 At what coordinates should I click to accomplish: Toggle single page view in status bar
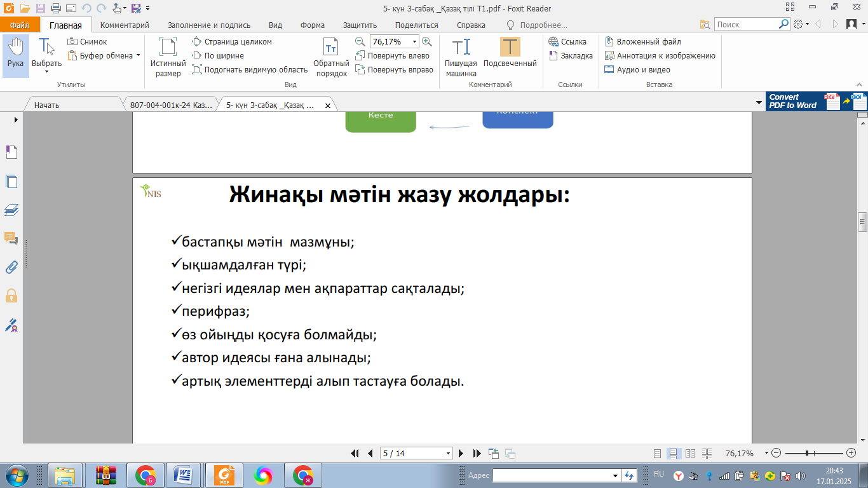(658, 454)
